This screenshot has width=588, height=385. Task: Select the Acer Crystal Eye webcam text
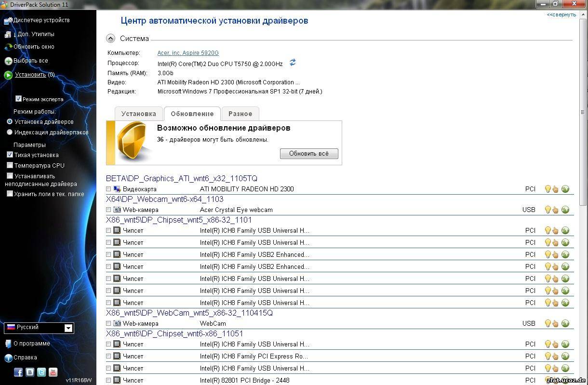coord(236,210)
